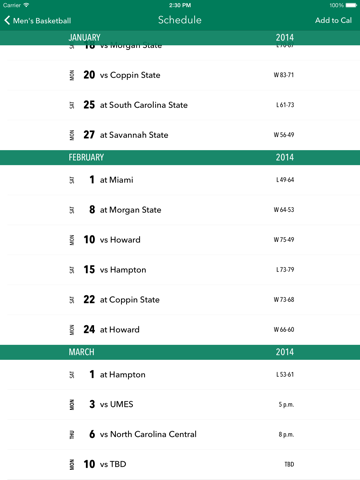Select the MARCH 2014 section header
Screen dimensions: 360x480
[180, 352]
